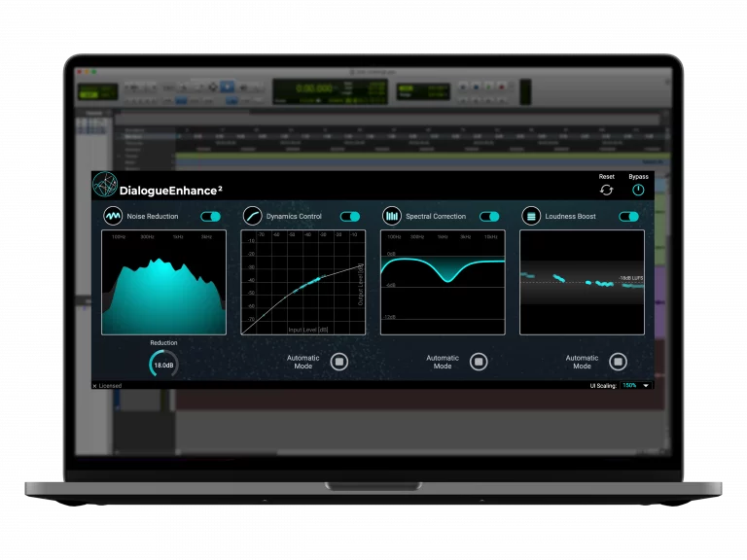Toggle the Spectral Correction switch
Image resolution: width=747 pixels, height=560 pixels.
(x=489, y=216)
